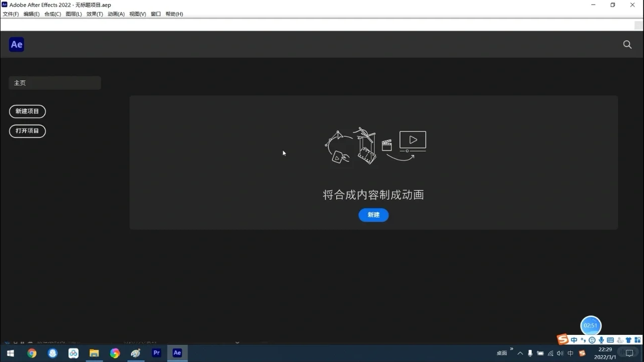Open the 合成(C) menu
Viewport: 644px width, 362px height.
52,14
